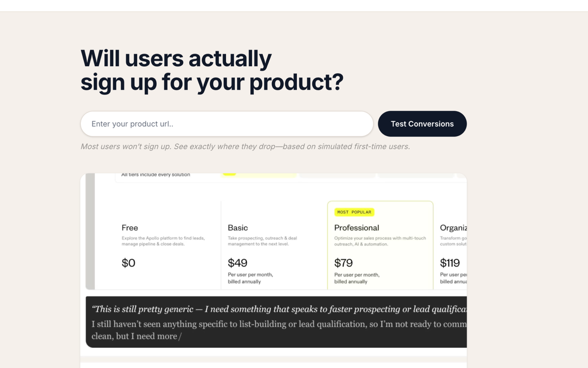The width and height of the screenshot is (588, 368).
Task: Click the 'Will users actually sign up' headline
Action: click(x=212, y=71)
